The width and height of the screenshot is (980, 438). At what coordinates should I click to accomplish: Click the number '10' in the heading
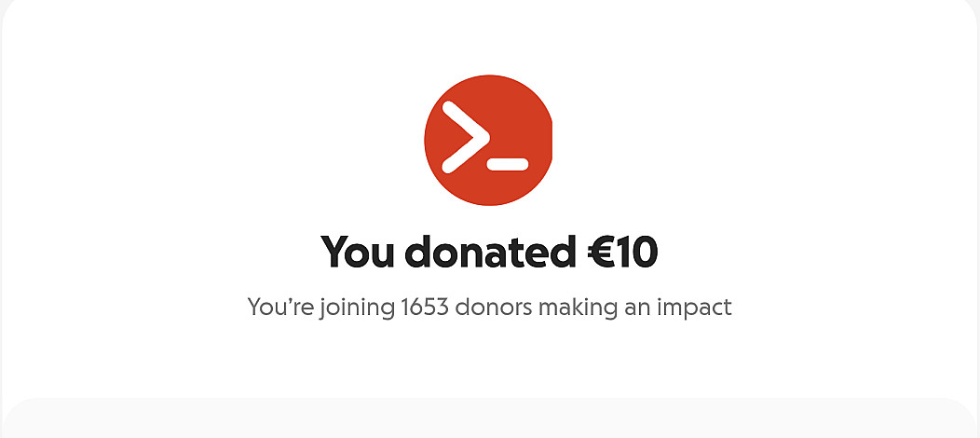(639, 253)
